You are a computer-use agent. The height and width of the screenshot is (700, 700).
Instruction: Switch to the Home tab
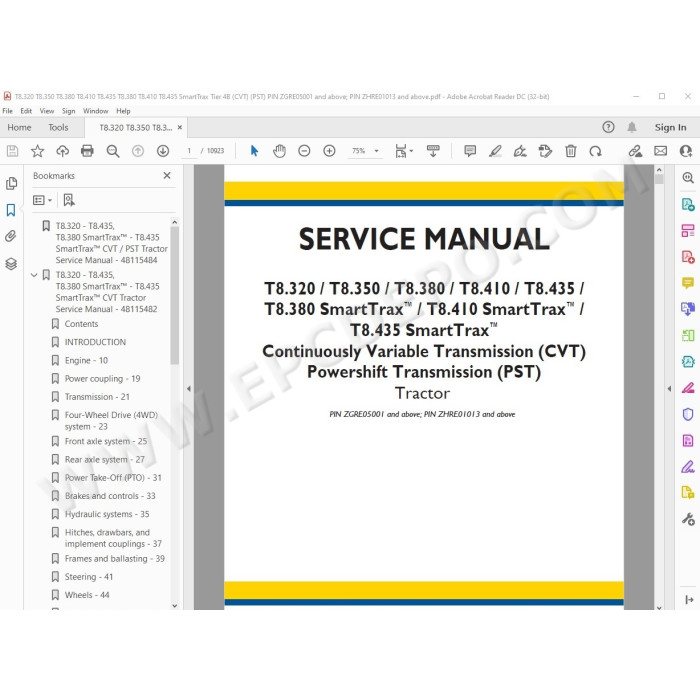[19, 128]
